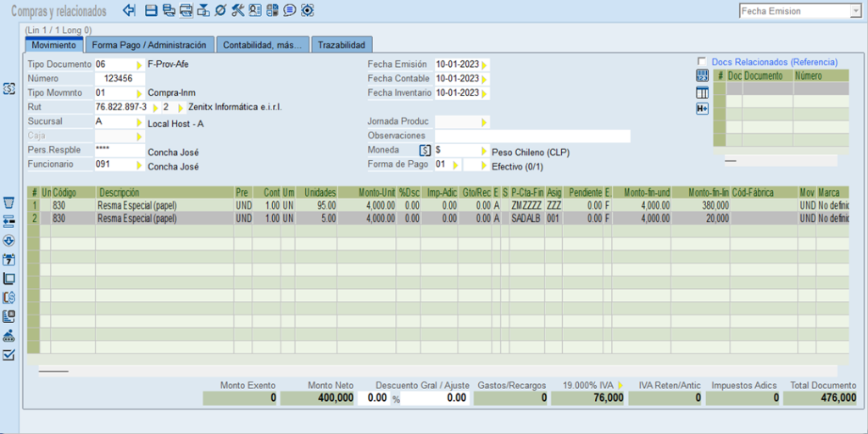Click the H+ icon in Docs Relacionados
Screen dimensions: 868x434
[702, 109]
